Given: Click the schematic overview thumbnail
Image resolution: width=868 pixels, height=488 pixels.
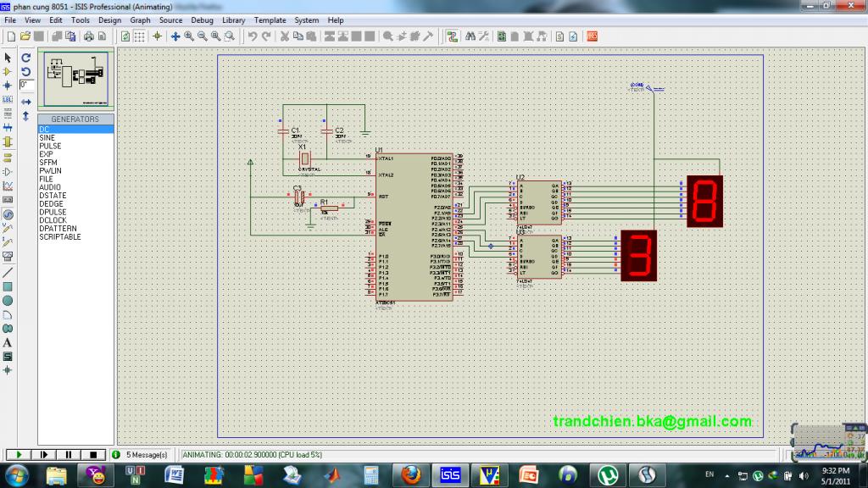Looking at the screenshot, I should pyautogui.click(x=76, y=80).
